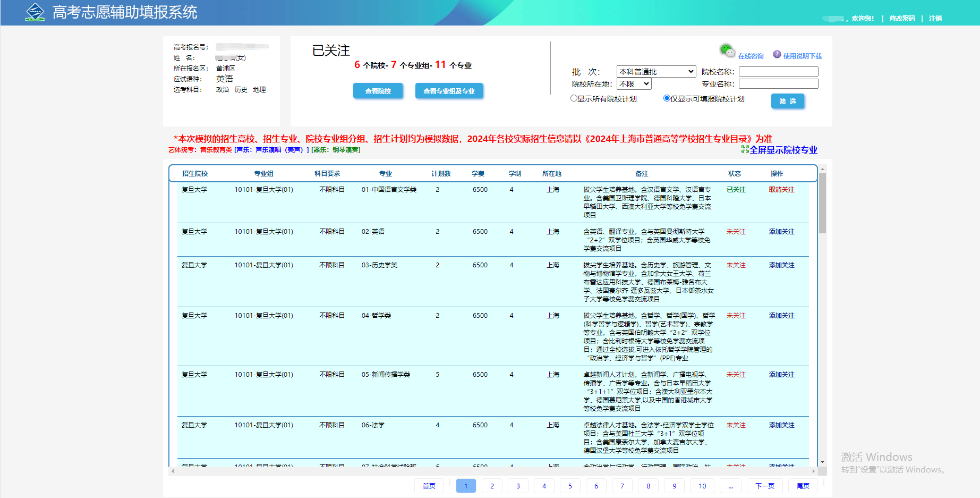
Task: Focus the 院校名称 input field
Action: point(778,71)
